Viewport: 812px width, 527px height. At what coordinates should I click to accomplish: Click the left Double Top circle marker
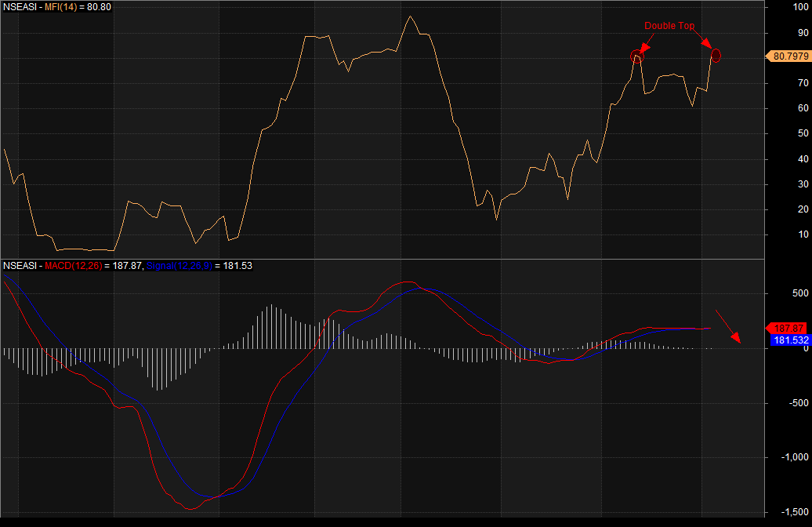click(x=636, y=56)
